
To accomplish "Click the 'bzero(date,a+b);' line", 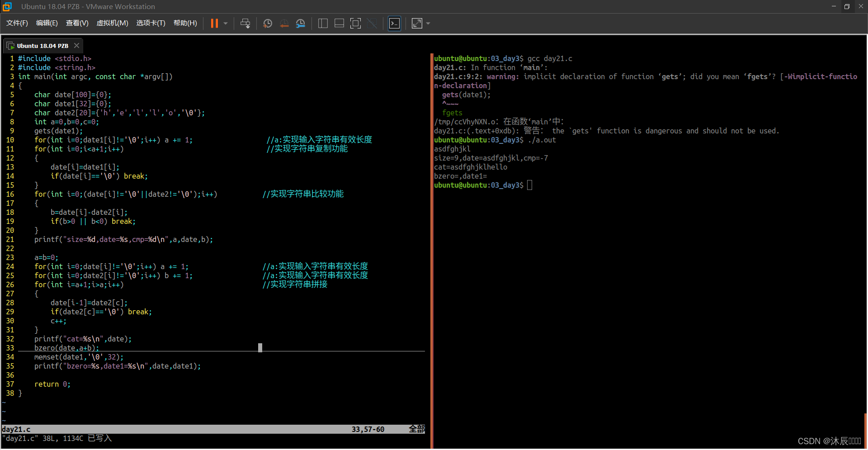I will click(67, 348).
